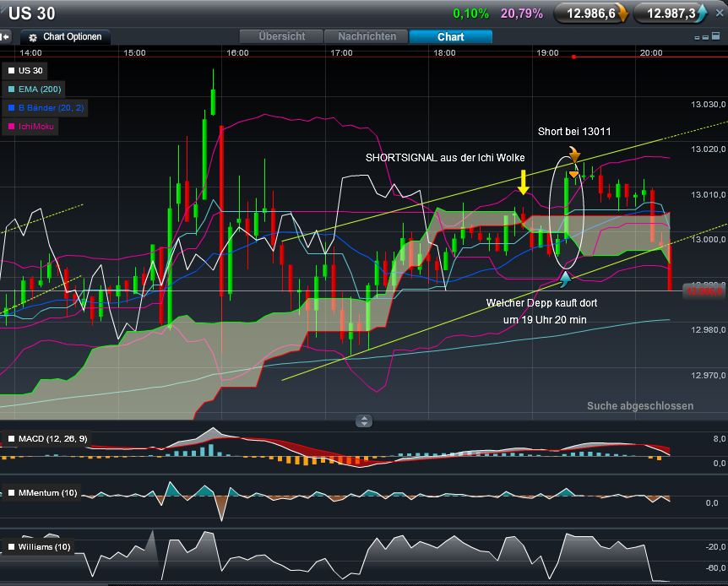The image size is (728, 586).
Task: Click the Williams -20,0 scale label
Action: point(715,546)
